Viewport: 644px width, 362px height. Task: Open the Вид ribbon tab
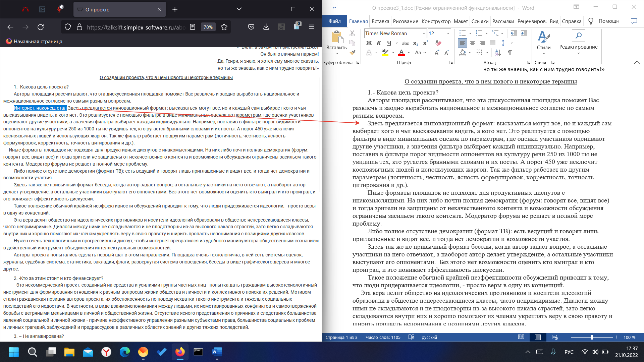554,21
